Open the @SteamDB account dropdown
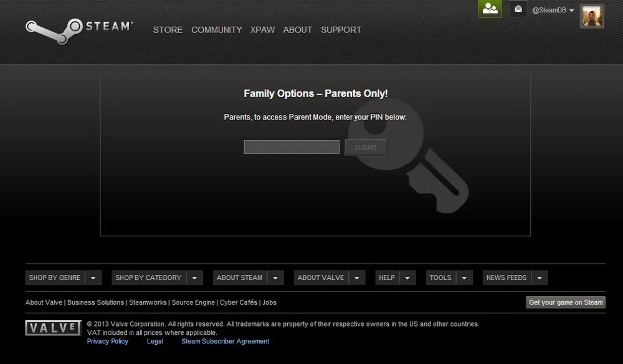Image resolution: width=623 pixels, height=364 pixels. click(x=553, y=11)
